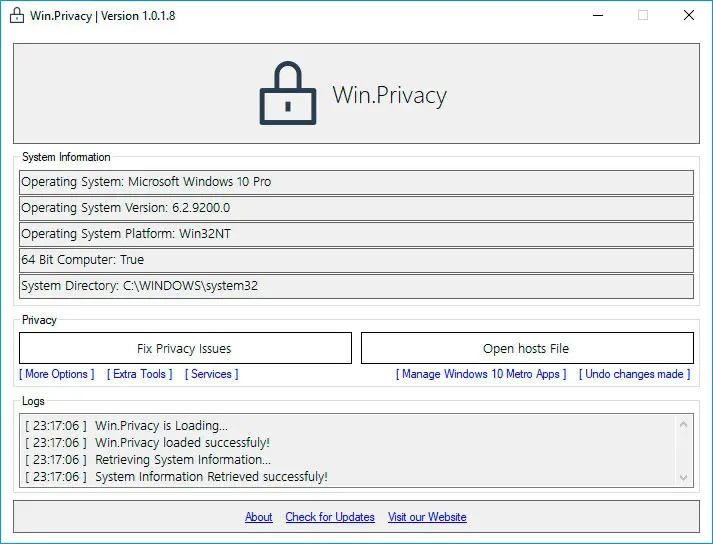Click Undo changes made link

point(634,374)
